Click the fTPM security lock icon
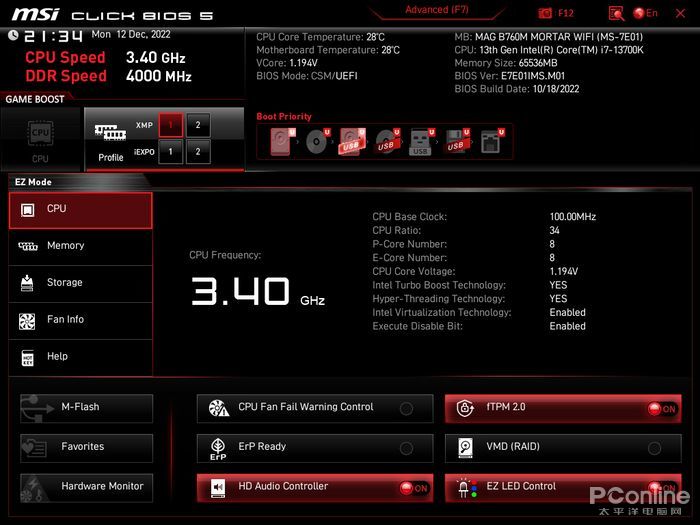The image size is (700, 525). pyautogui.click(x=465, y=408)
